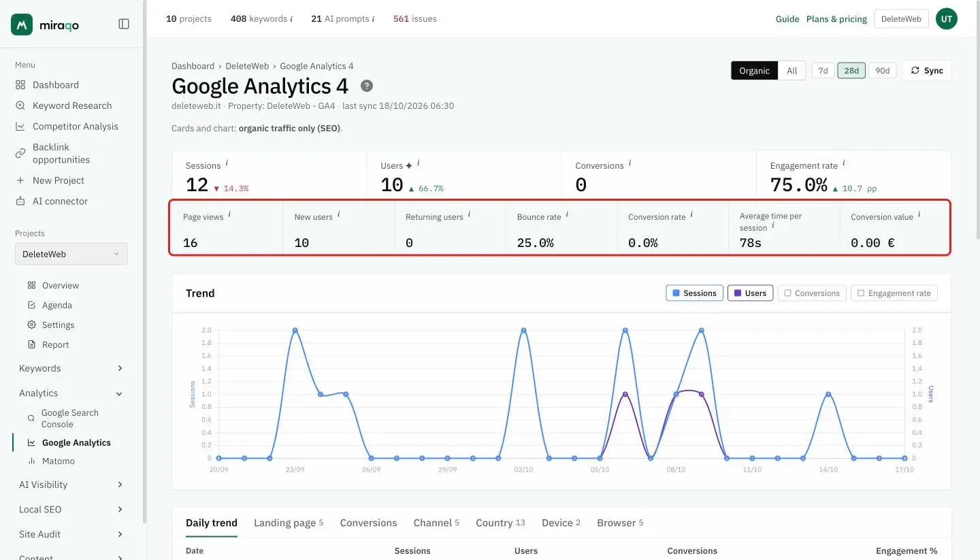This screenshot has height=560, width=980.
Task: Toggle the Sessions series in Trend chart
Action: (x=694, y=293)
